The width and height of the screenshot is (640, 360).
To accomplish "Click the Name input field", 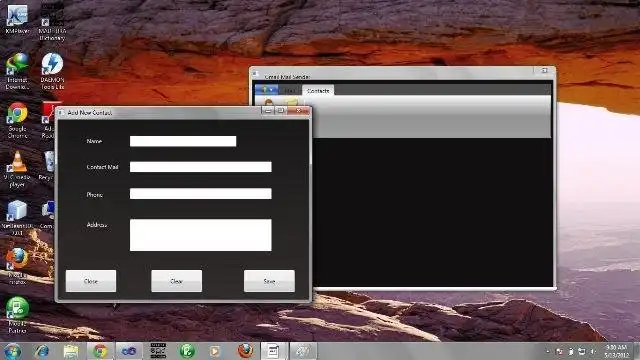I will 183,141.
